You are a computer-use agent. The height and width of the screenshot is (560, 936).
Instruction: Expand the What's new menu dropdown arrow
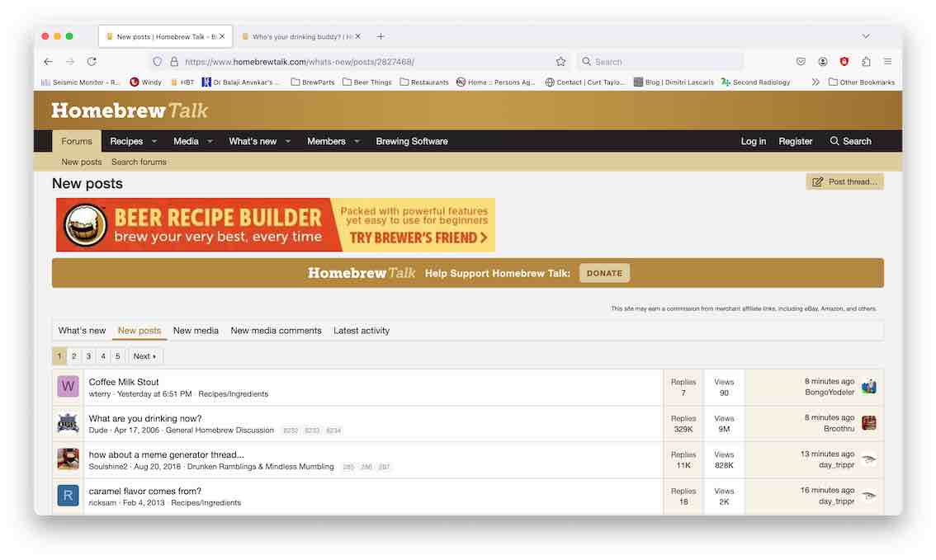pyautogui.click(x=288, y=141)
